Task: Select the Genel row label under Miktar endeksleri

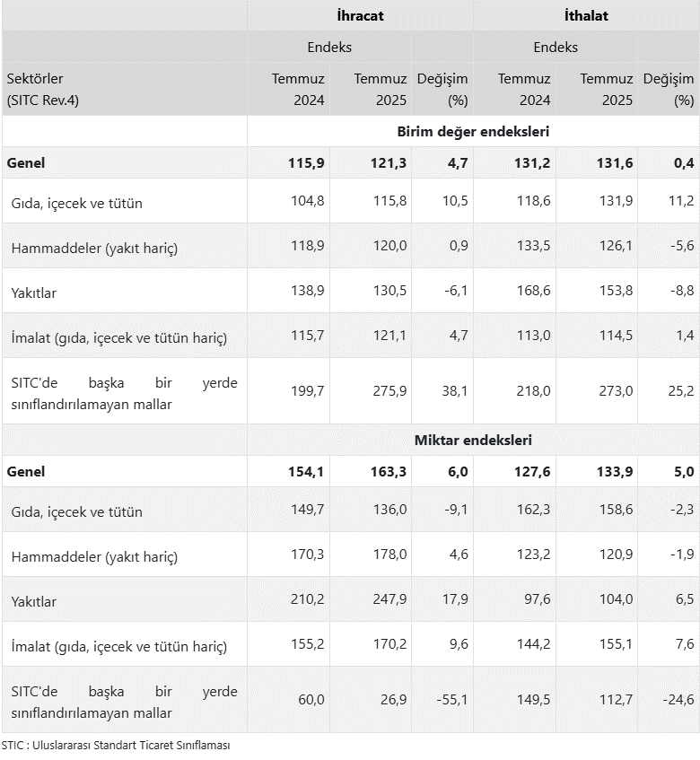Action: (x=26, y=472)
